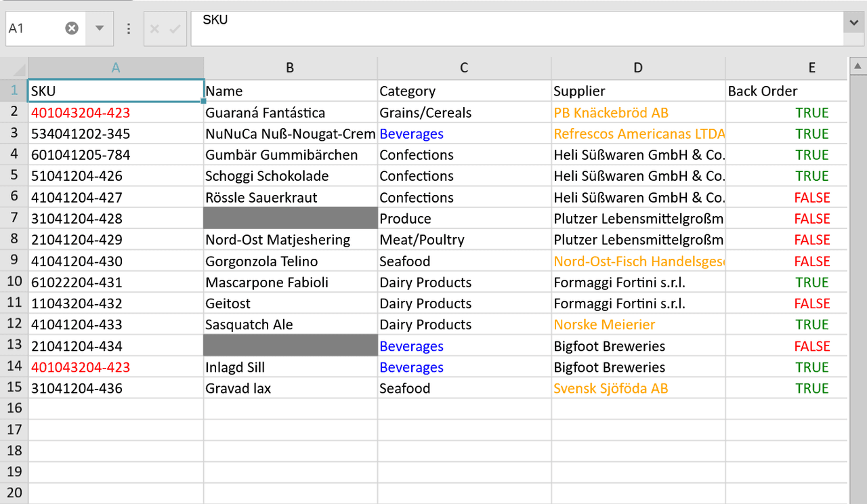Select the Svensk Sjöföda AB cell
The image size is (867, 504).
click(x=638, y=388)
